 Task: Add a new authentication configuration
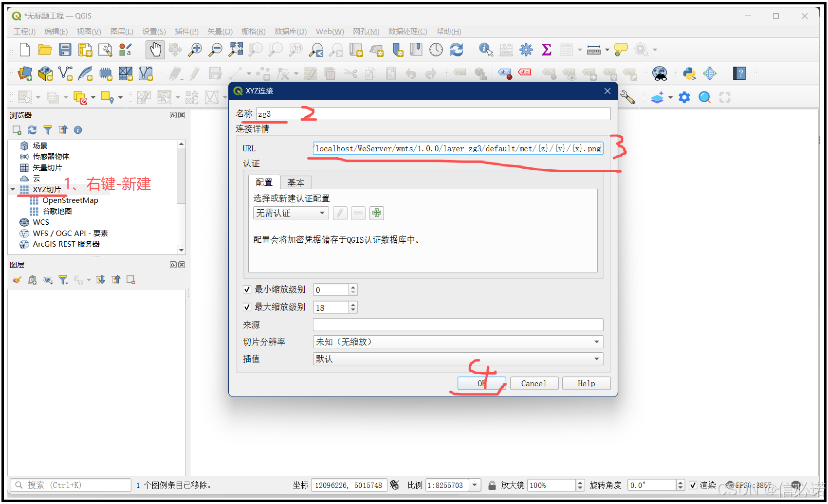pyautogui.click(x=377, y=213)
